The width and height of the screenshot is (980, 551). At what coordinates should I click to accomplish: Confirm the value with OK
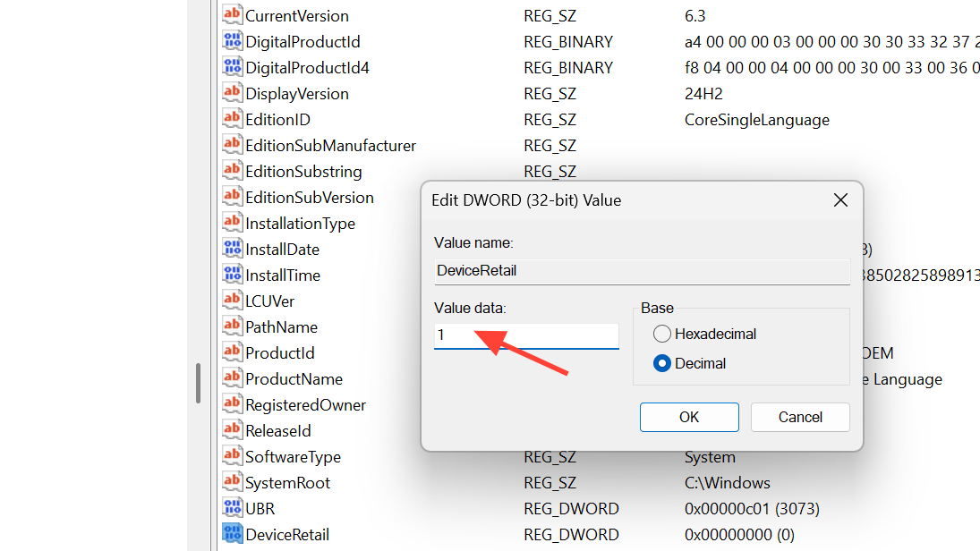[689, 417]
